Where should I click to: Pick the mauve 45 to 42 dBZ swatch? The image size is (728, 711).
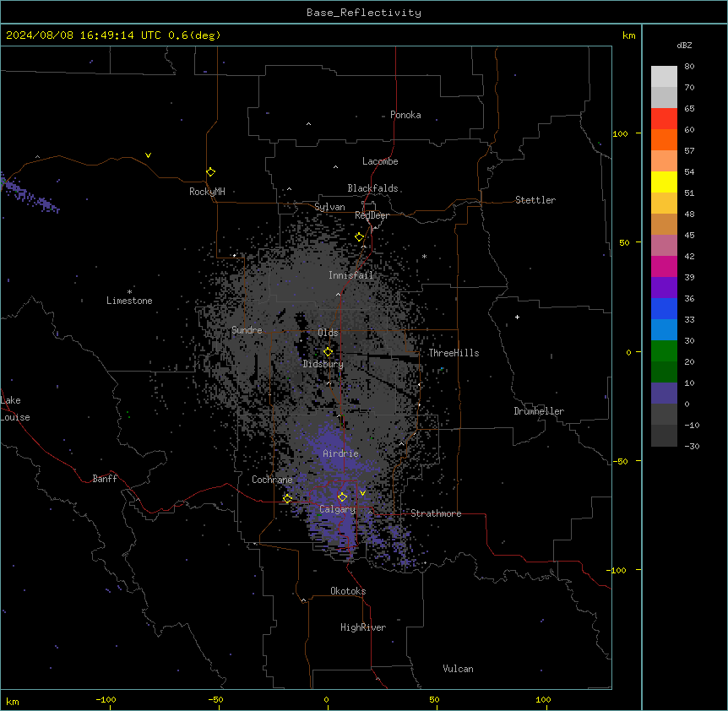click(664, 246)
